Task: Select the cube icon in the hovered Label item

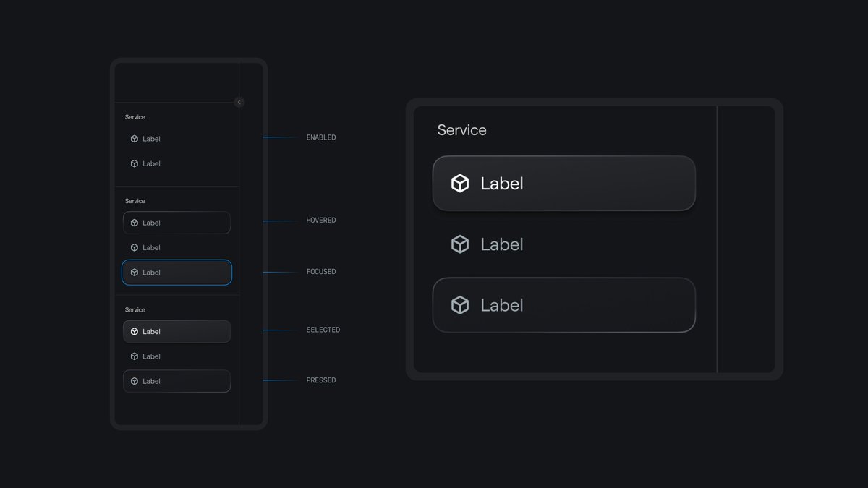Action: 135,223
